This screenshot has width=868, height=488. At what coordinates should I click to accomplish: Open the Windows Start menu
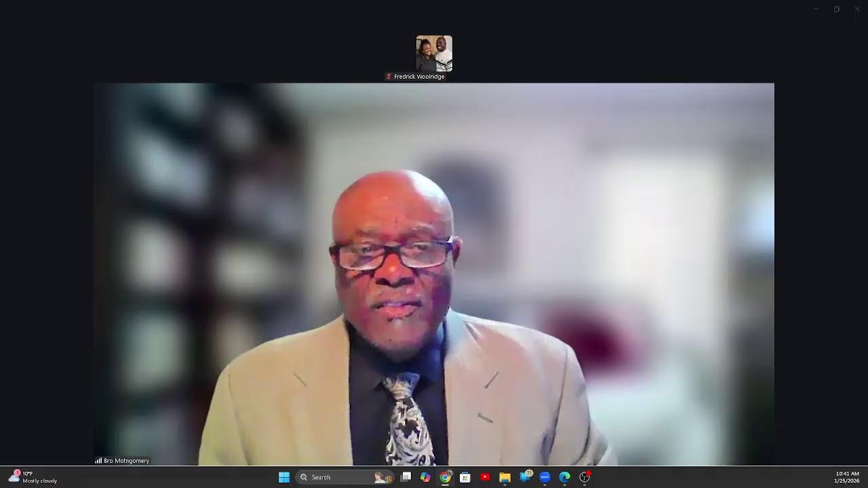tap(284, 477)
